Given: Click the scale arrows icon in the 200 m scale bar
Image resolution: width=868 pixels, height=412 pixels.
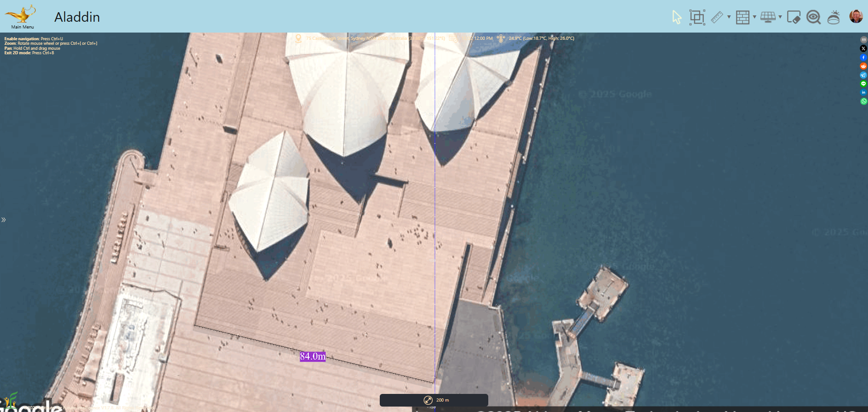Looking at the screenshot, I should click(x=428, y=400).
